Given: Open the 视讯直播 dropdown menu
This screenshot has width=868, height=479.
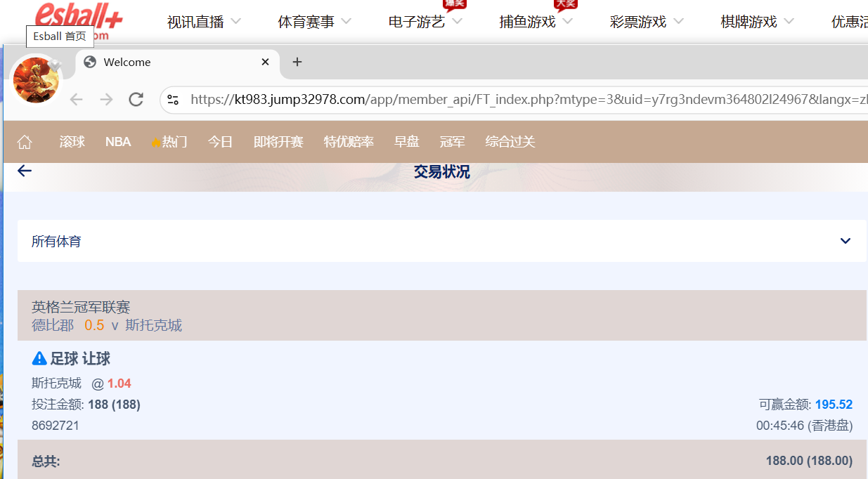Looking at the screenshot, I should click(203, 21).
